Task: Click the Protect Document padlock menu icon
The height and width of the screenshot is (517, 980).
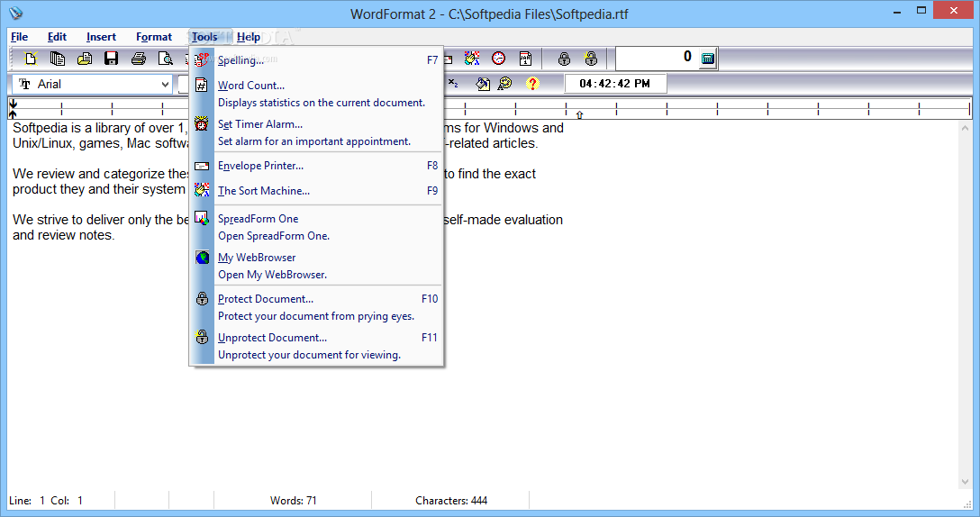Action: [x=202, y=299]
